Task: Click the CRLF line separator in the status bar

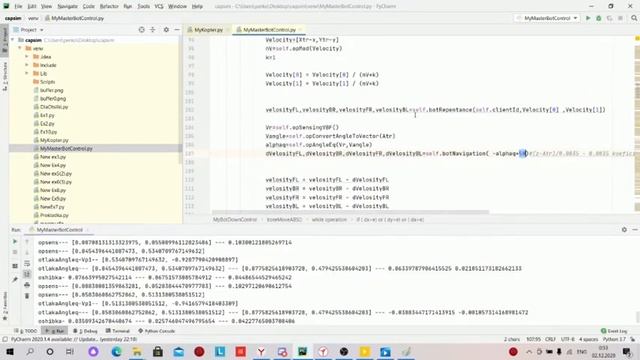Action: click(550, 340)
